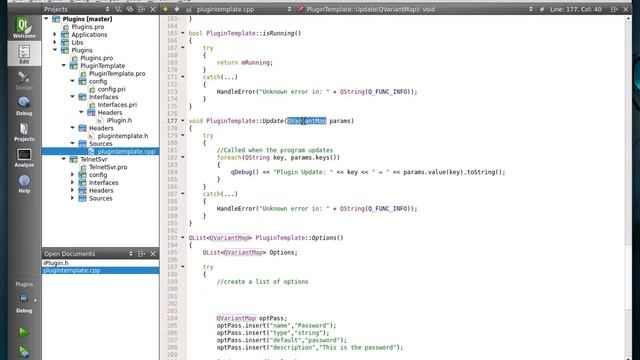Split the editor view
640x360 pixels.
point(614,9)
